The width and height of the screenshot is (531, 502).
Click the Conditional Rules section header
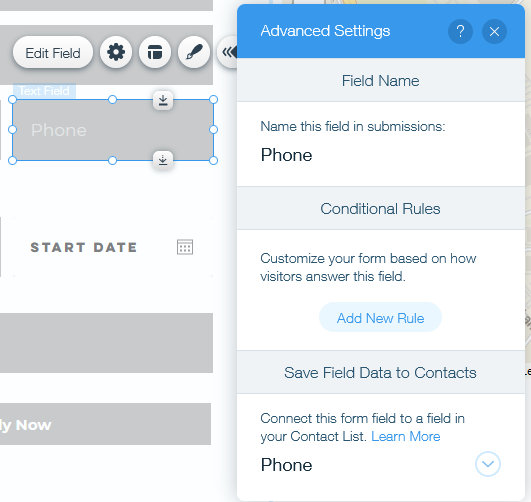click(x=381, y=209)
